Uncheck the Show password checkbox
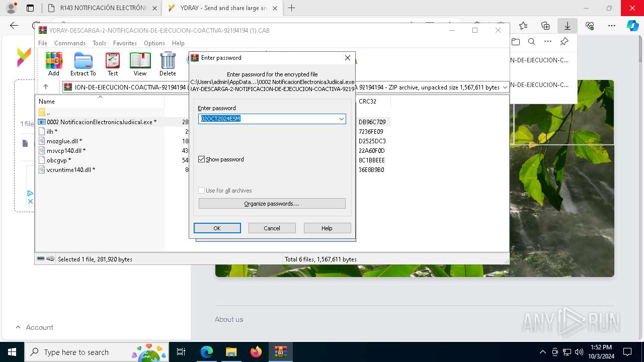This screenshot has height=362, width=644. pos(201,159)
